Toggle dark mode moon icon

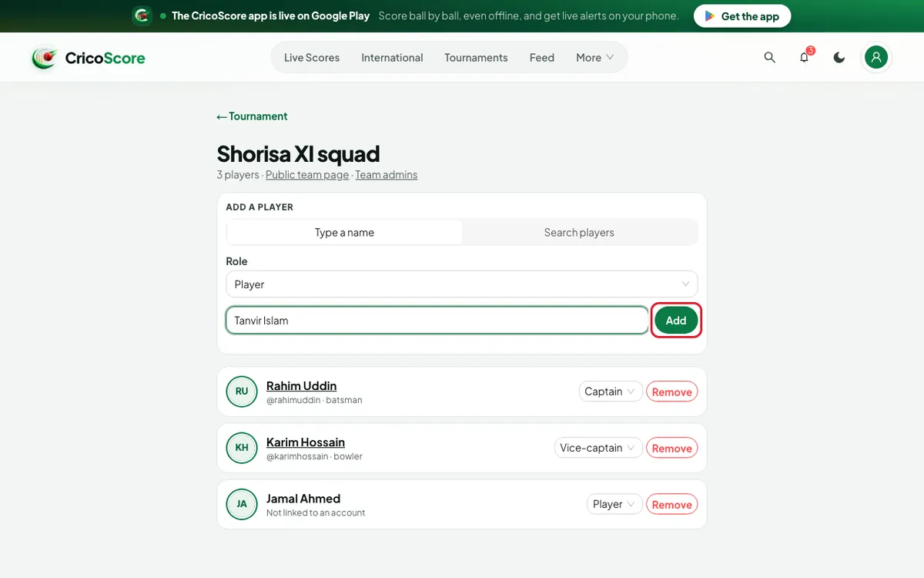(839, 58)
